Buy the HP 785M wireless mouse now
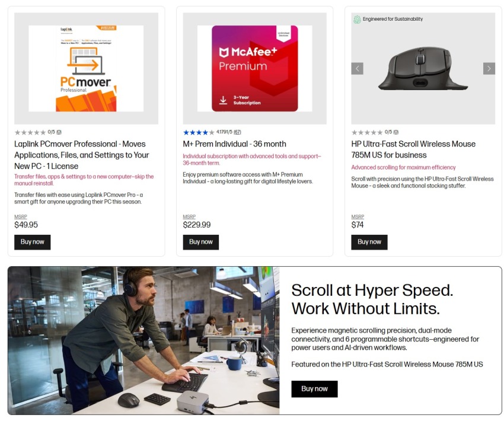 (x=369, y=242)
